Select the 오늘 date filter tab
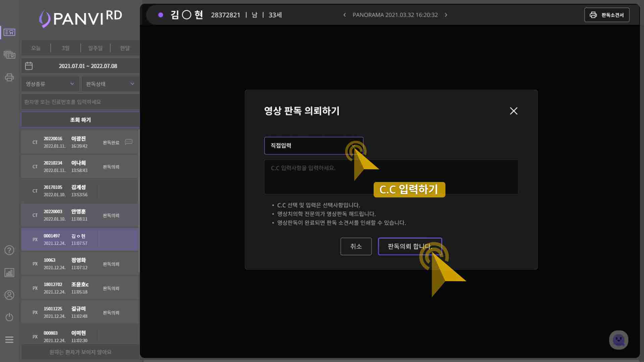 click(36, 48)
